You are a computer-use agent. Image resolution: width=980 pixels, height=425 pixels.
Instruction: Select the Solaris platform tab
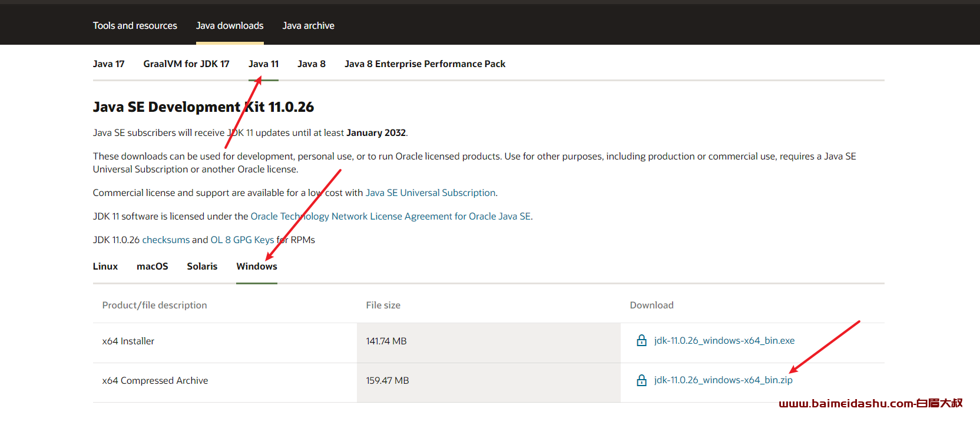point(202,266)
